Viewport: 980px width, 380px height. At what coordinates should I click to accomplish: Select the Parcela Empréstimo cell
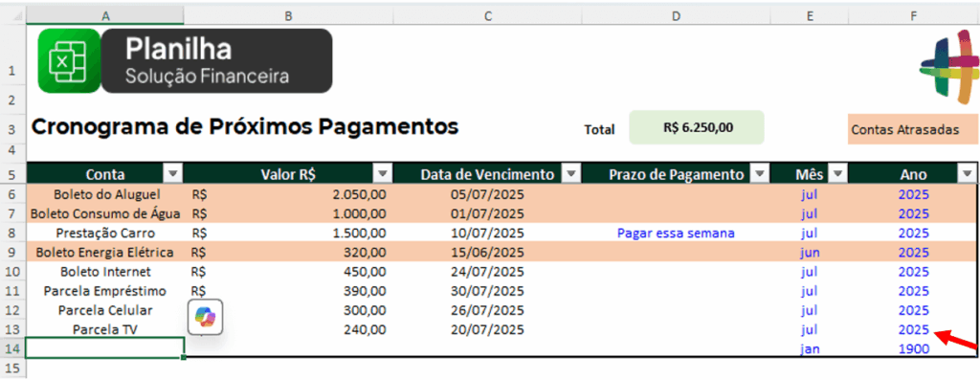point(105,291)
